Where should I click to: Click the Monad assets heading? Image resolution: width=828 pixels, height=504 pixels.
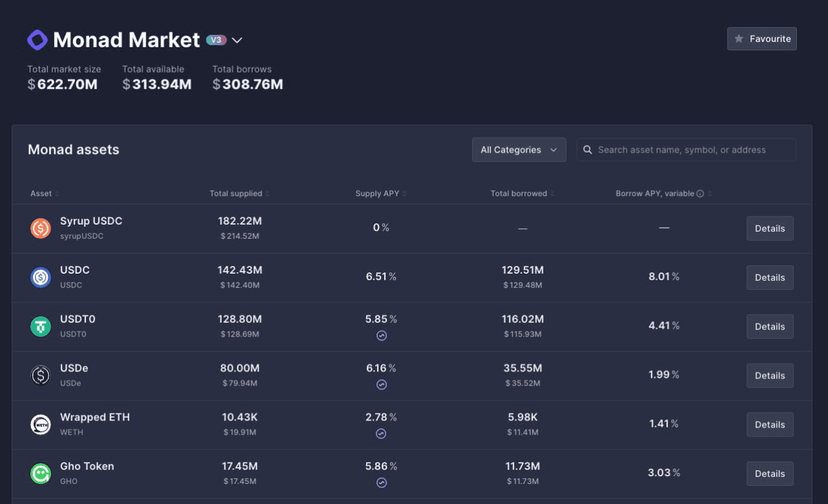coord(74,149)
